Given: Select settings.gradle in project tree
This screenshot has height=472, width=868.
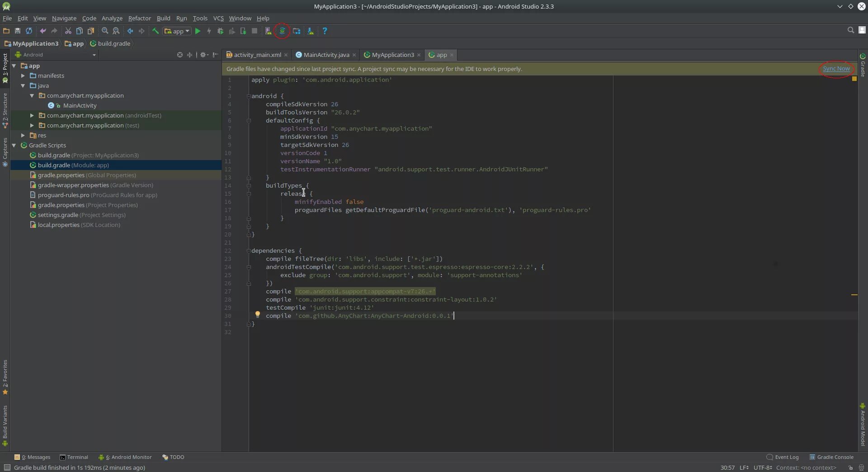Looking at the screenshot, I should pos(77,215).
